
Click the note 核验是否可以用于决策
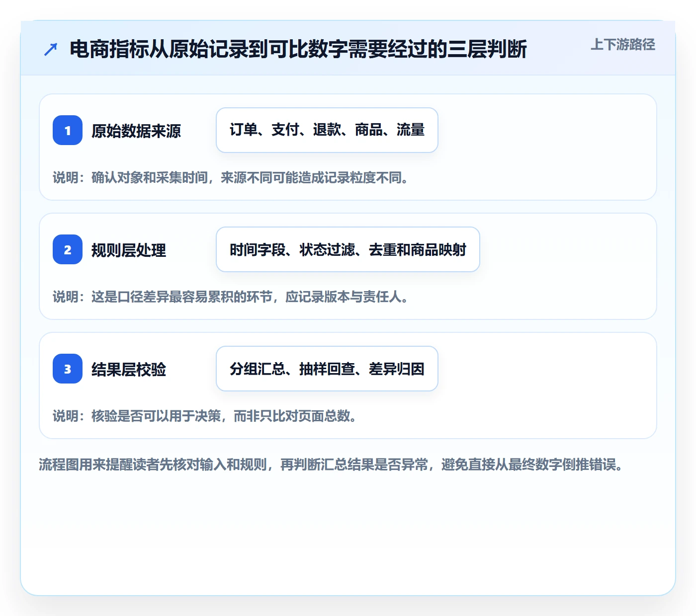pyautogui.click(x=205, y=416)
